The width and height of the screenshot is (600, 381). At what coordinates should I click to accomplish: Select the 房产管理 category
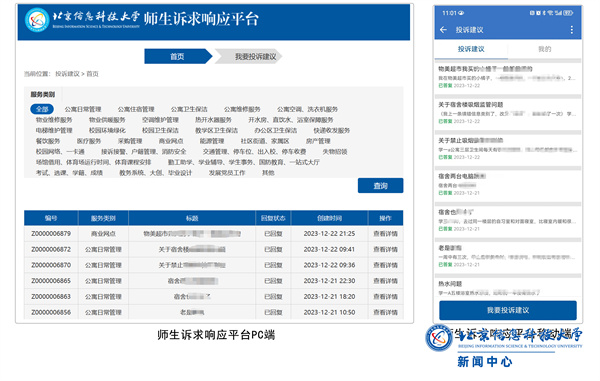318,141
